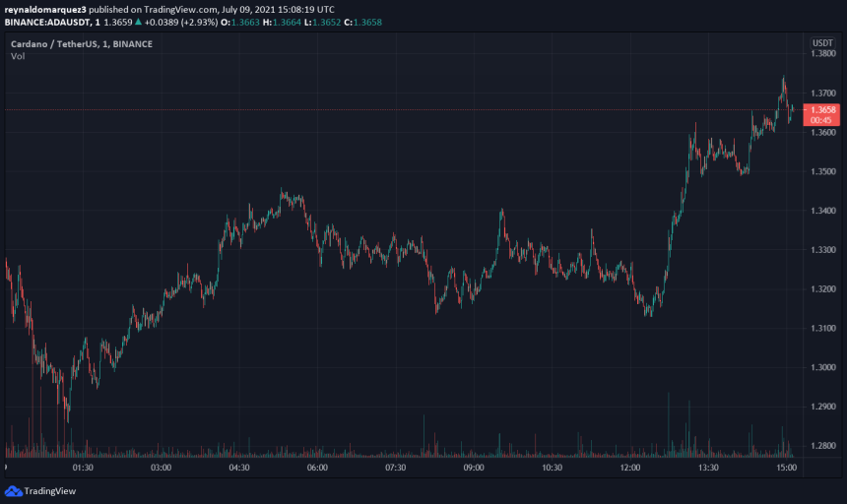Screen dimensions: 847x504
Task: Click the Cardano / TetherUS chart title
Action: coord(82,44)
